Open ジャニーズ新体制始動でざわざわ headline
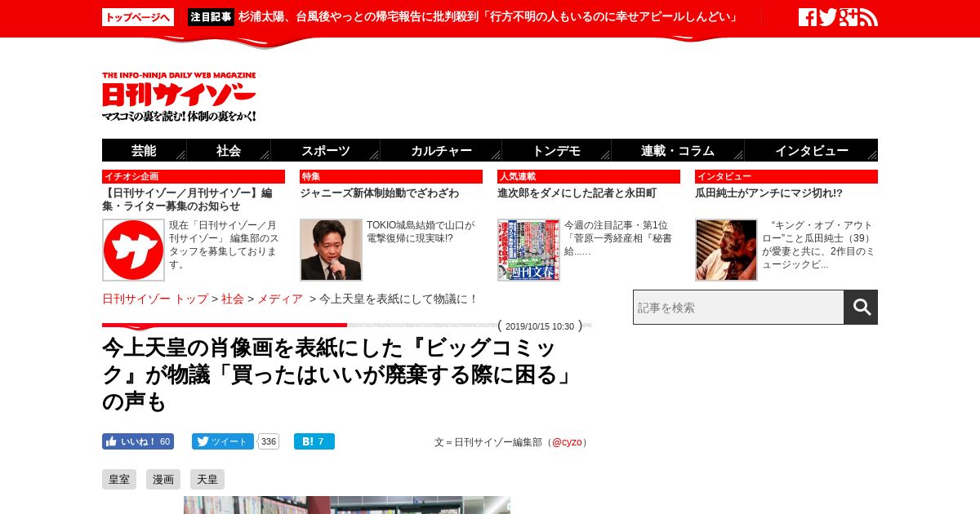 [x=379, y=193]
